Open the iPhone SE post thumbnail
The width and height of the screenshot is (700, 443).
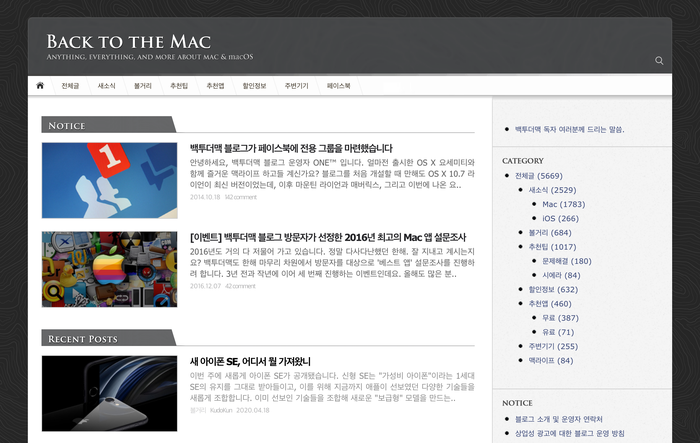[109, 393]
